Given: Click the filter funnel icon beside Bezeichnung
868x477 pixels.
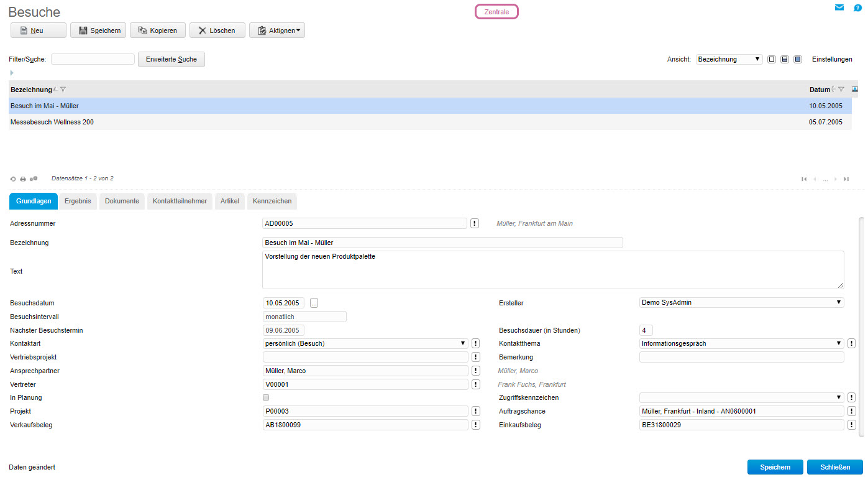Looking at the screenshot, I should coord(63,90).
